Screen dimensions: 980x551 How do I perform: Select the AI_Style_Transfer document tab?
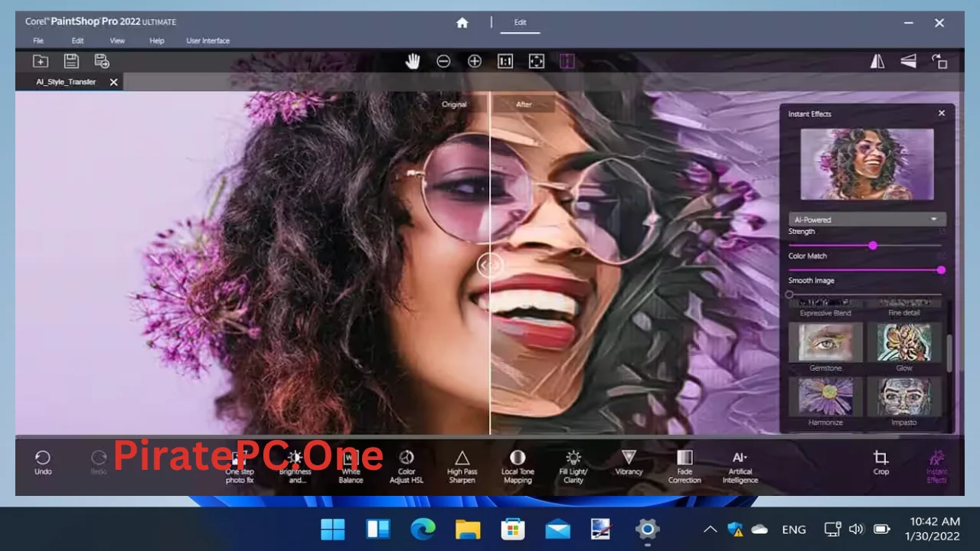[66, 82]
